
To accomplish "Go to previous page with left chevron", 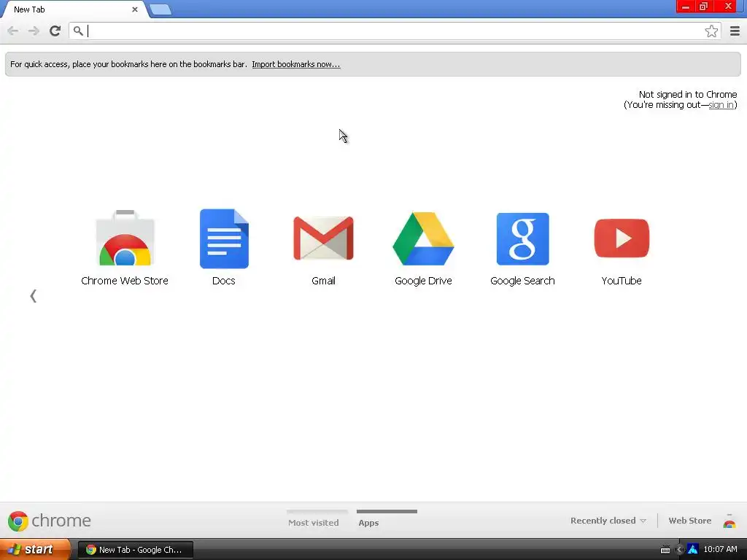I will [x=33, y=296].
